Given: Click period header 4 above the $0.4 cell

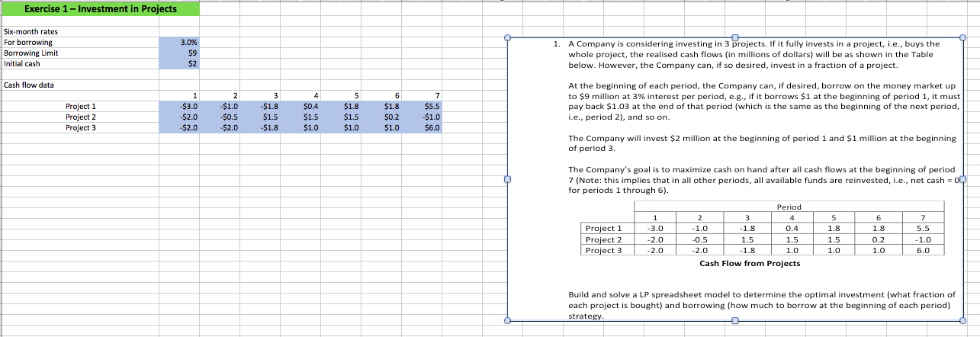Looking at the screenshot, I should click(x=300, y=96).
